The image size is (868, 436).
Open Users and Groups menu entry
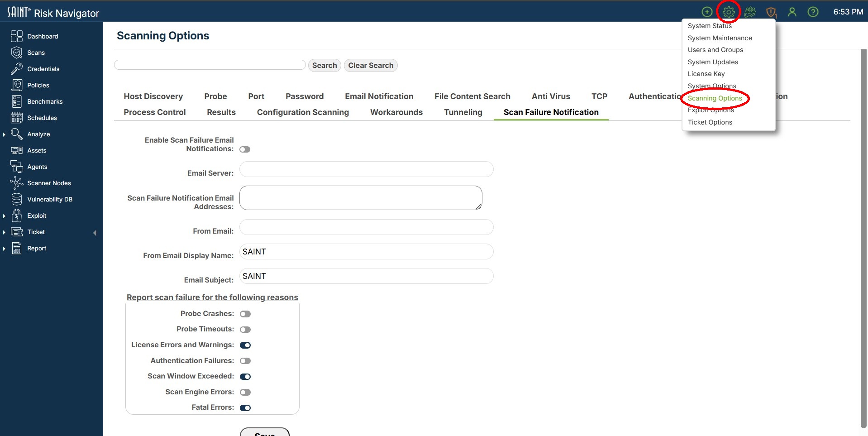[x=715, y=50]
